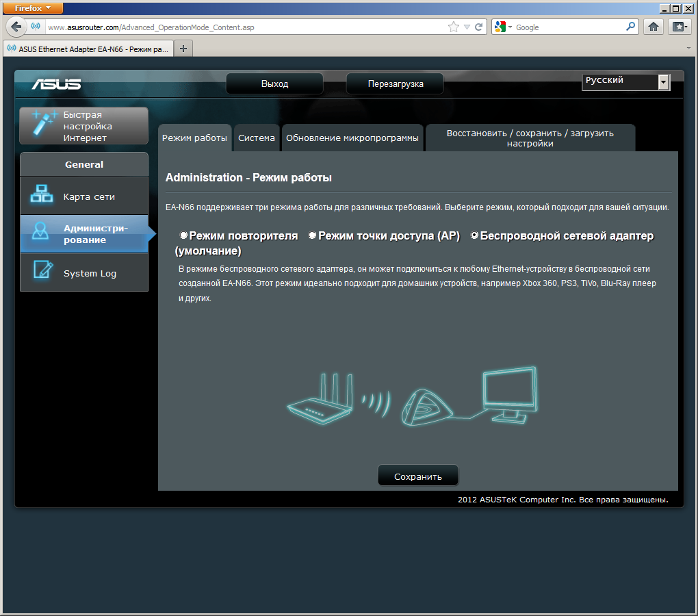Viewport: 698px width, 616px height.
Task: Click the EA-N66 adapter illustration
Action: 426,407
